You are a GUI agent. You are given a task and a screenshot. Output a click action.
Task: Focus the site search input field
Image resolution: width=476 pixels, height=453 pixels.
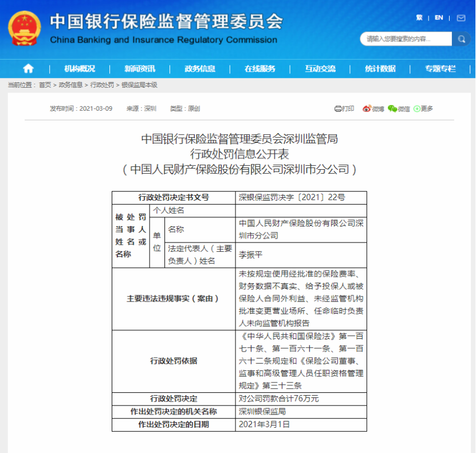(406, 39)
